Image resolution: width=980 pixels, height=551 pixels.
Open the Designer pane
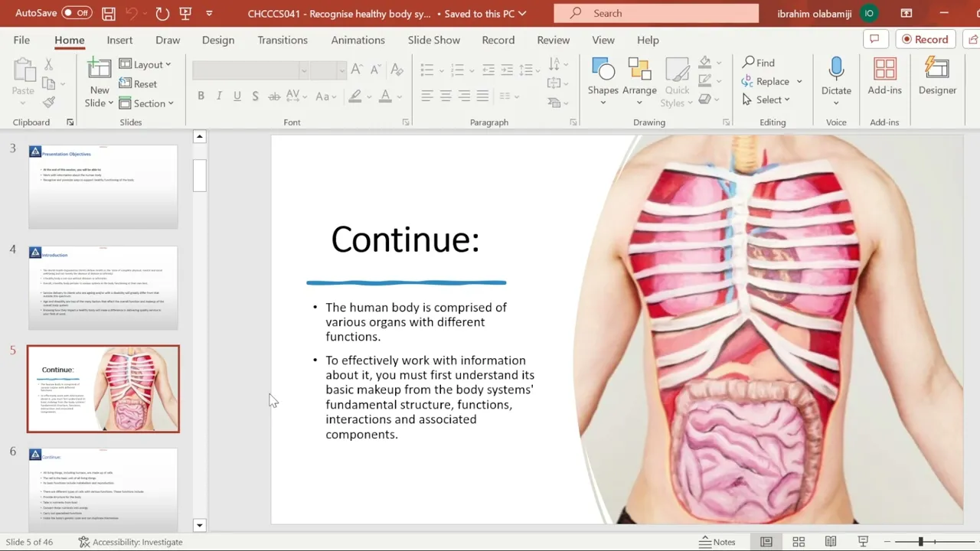(937, 77)
